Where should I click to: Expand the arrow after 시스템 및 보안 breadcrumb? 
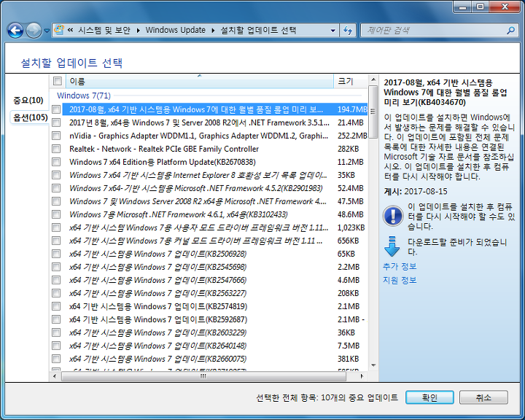click(138, 31)
